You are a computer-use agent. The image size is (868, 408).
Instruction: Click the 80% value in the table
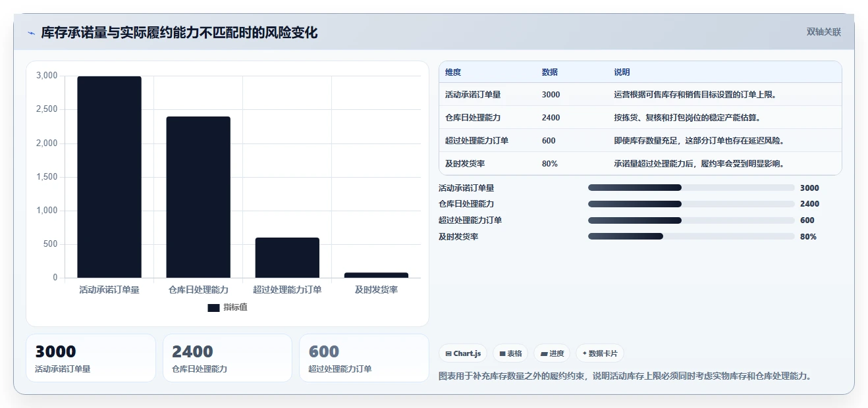click(x=550, y=164)
